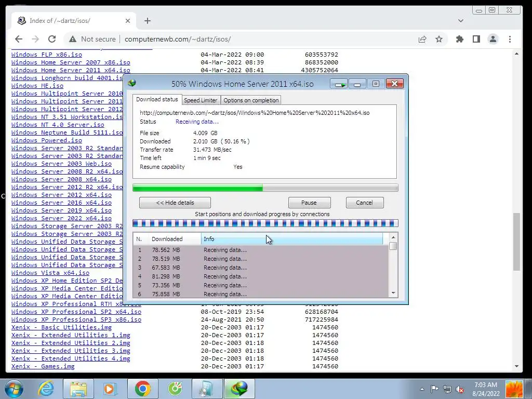
Task: Click the IDM dialog title icon
Action: pyautogui.click(x=132, y=83)
